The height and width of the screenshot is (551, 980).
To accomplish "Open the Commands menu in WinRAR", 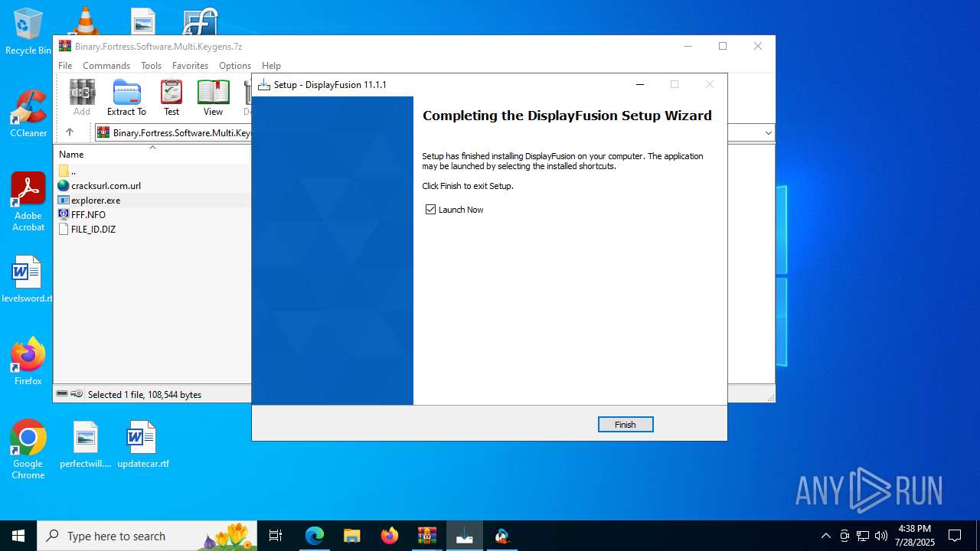I will [106, 66].
